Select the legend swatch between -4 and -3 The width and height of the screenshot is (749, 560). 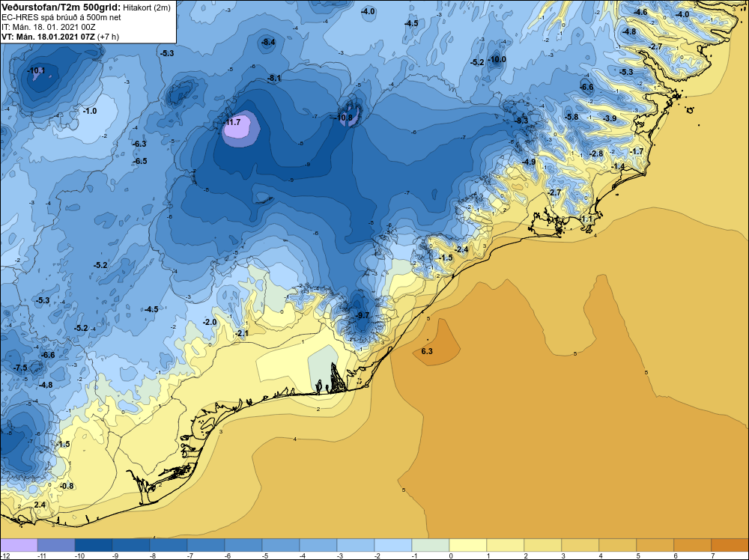click(x=318, y=545)
